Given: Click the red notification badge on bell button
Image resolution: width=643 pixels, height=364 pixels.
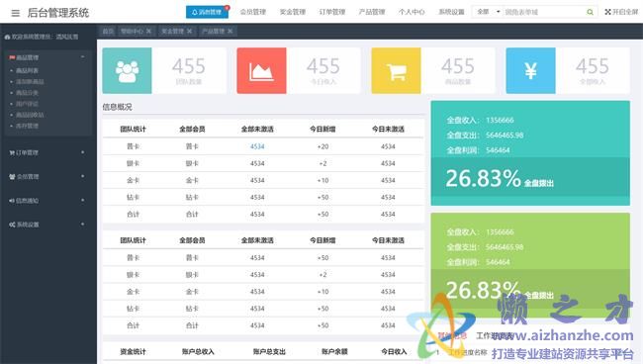Looking at the screenshot, I should [227, 7].
